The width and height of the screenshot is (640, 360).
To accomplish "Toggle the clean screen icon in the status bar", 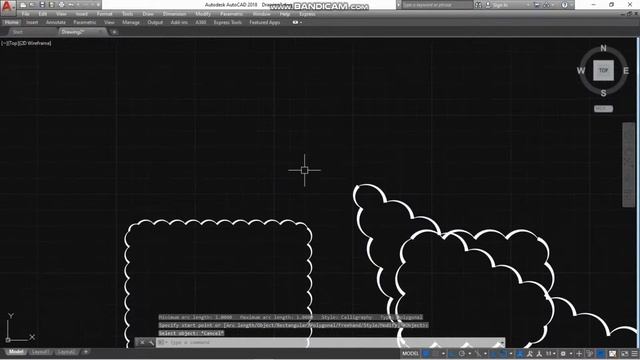I will point(624,353).
